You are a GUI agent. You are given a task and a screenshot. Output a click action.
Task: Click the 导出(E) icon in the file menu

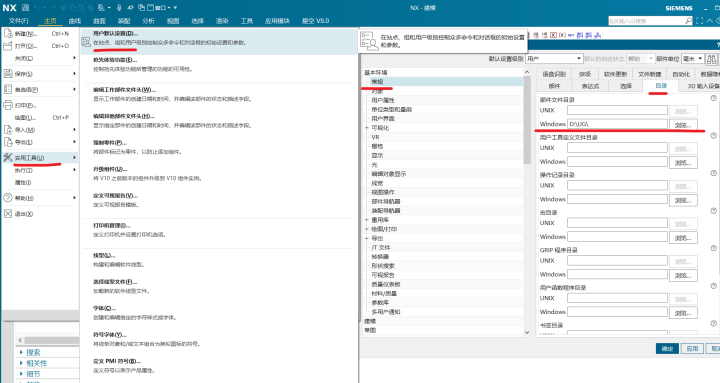pyautogui.click(x=8, y=142)
